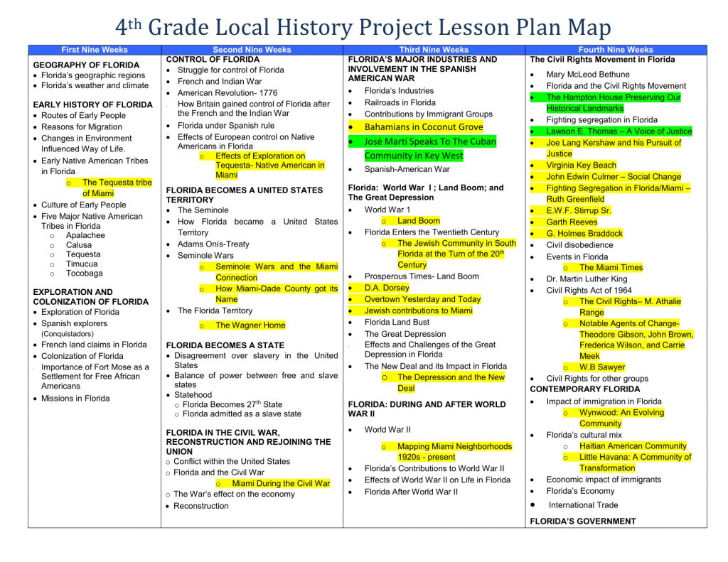The height and width of the screenshot is (562, 728).
Task: Open the Fourth Nine Weeks header
Action: (616, 50)
